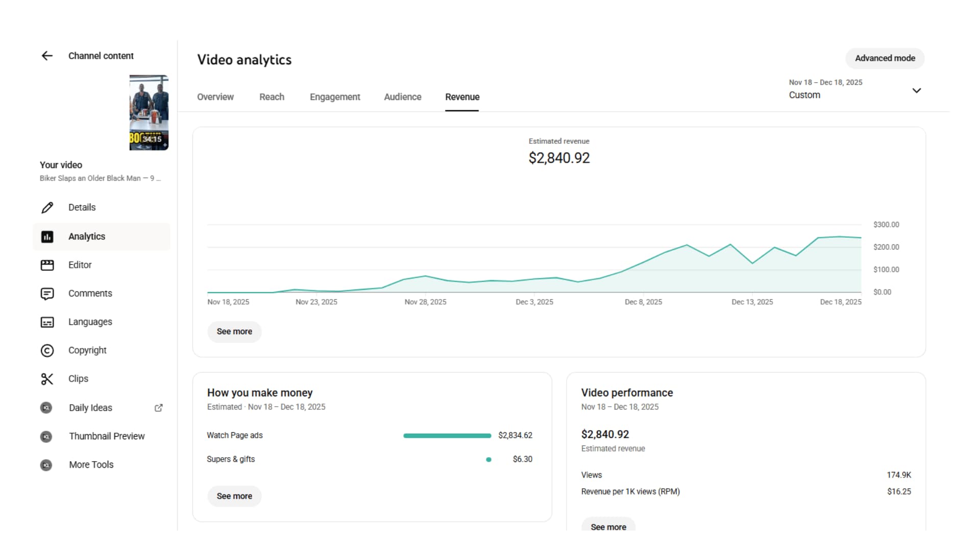Image resolution: width=980 pixels, height=551 pixels.
Task: Click the Details pencil icon
Action: [47, 208]
